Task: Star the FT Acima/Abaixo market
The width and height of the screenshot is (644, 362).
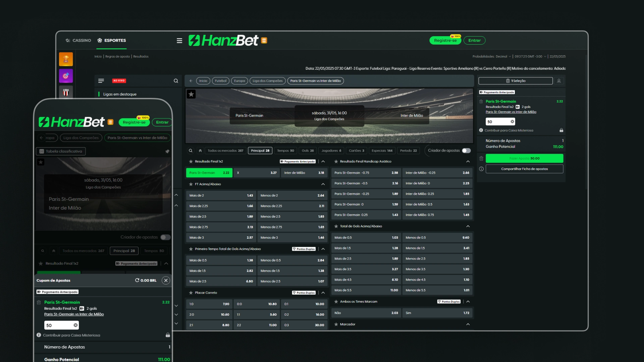Action: pos(191,184)
